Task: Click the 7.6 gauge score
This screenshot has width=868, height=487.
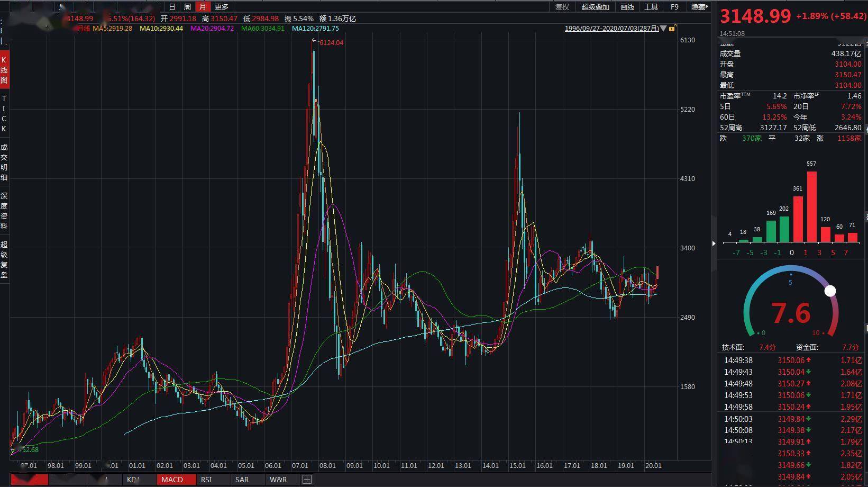Action: [791, 313]
